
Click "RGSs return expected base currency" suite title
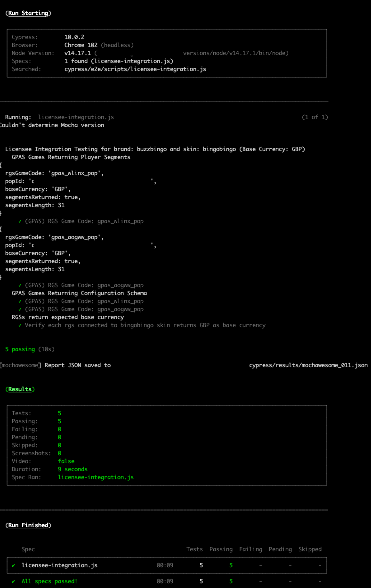[x=68, y=317]
